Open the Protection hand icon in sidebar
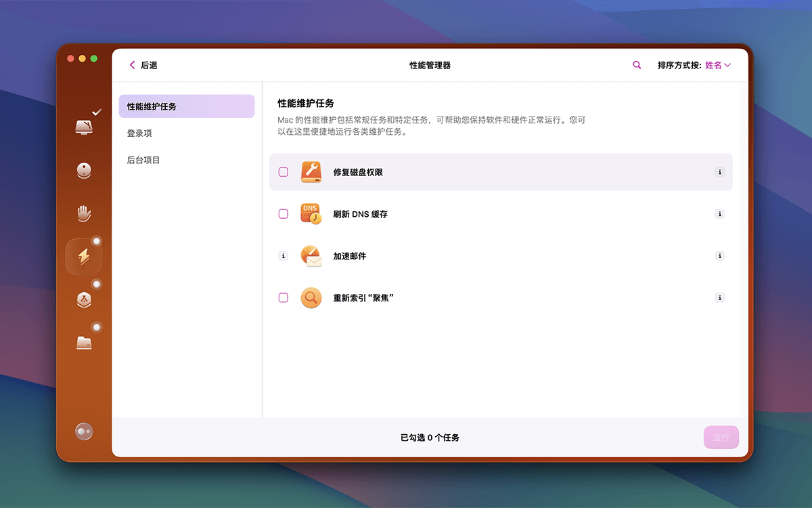The height and width of the screenshot is (508, 812). [84, 214]
